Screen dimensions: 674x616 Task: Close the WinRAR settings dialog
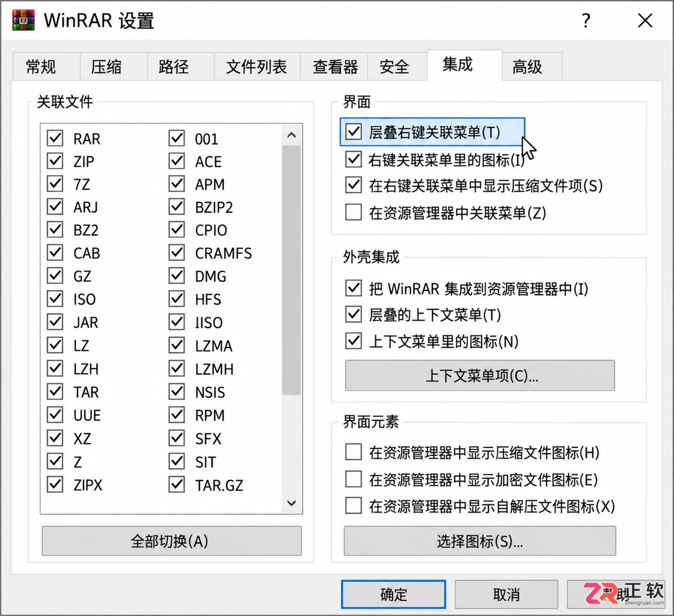coord(645,20)
